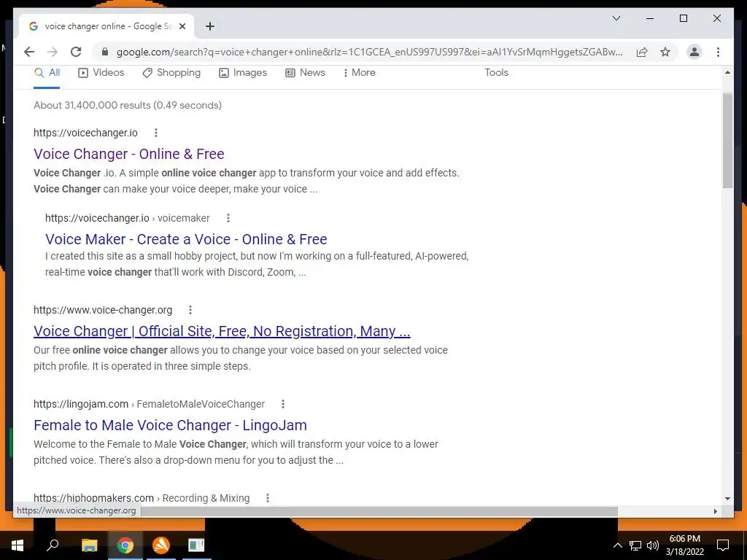Open options next to lingojam.com result
The width and height of the screenshot is (747, 560).
click(x=283, y=404)
